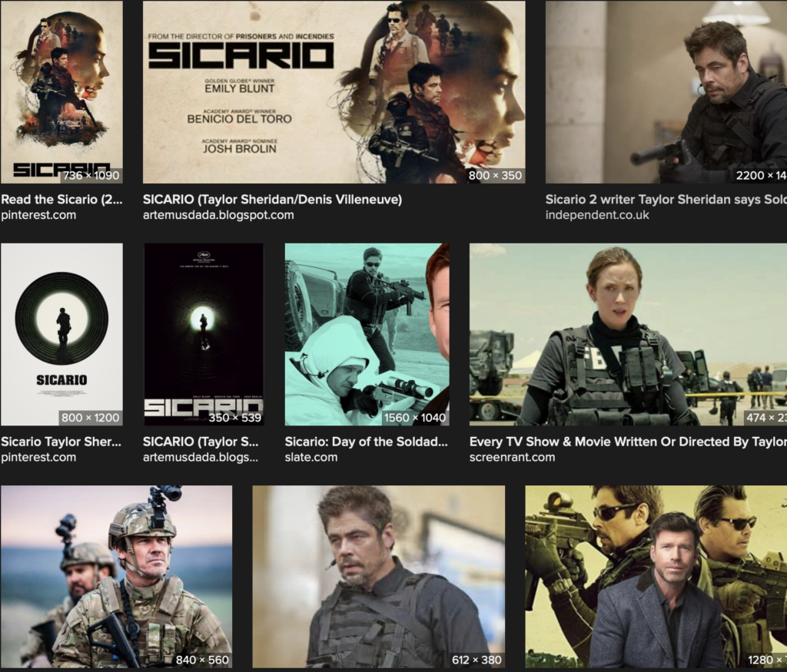This screenshot has height=672, width=787.
Task: Select the dark tunnel Sicario poster thumbnail
Action: coord(203,335)
